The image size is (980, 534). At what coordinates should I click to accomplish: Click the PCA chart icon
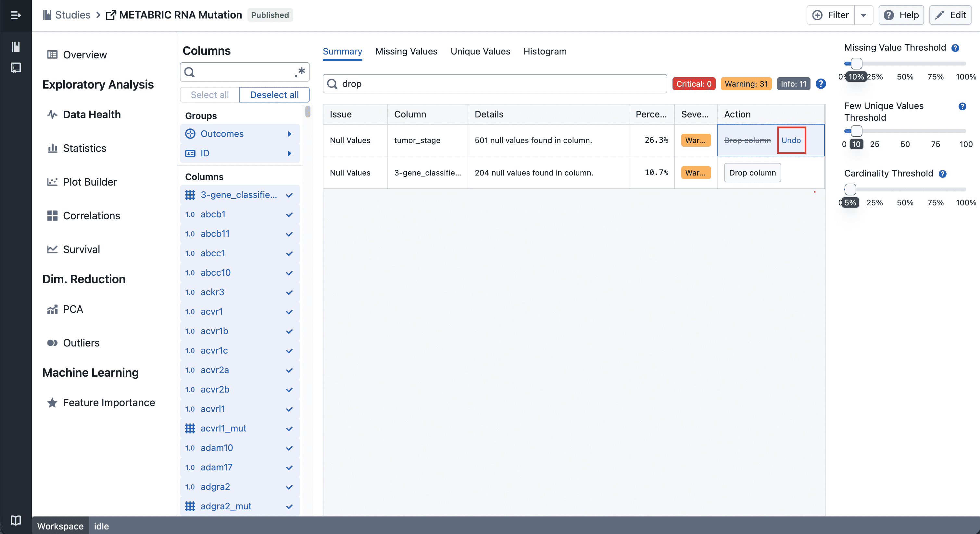pos(52,309)
